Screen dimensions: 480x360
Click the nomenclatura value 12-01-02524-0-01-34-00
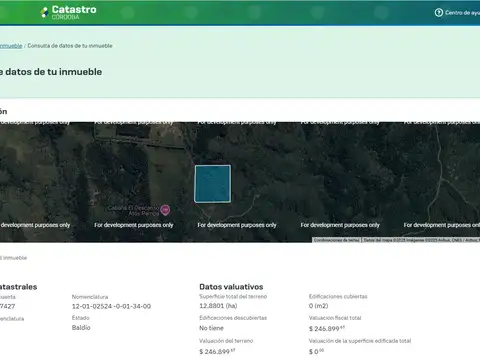[111, 306]
